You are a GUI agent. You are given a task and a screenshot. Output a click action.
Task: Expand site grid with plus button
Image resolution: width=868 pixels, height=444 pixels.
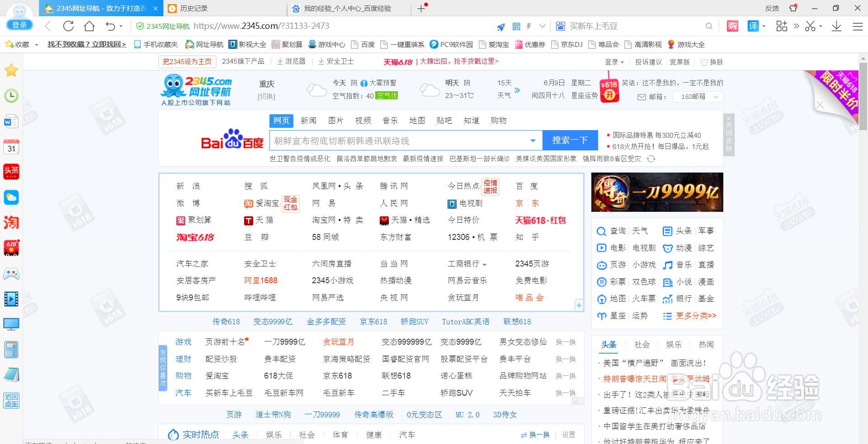tap(579, 305)
